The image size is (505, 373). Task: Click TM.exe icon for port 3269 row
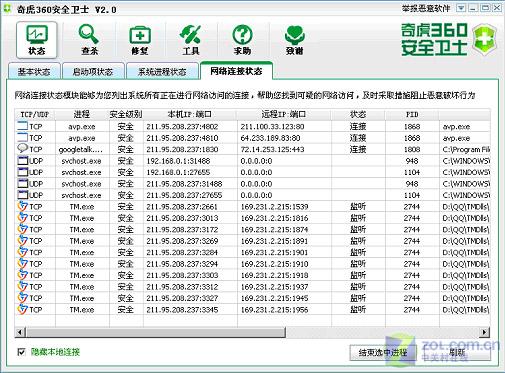pyautogui.click(x=22, y=240)
